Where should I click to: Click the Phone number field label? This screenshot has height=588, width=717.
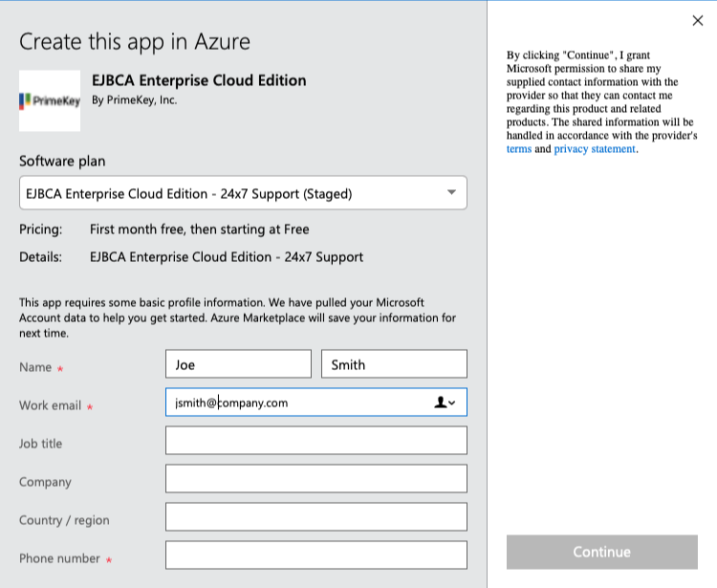(x=59, y=558)
